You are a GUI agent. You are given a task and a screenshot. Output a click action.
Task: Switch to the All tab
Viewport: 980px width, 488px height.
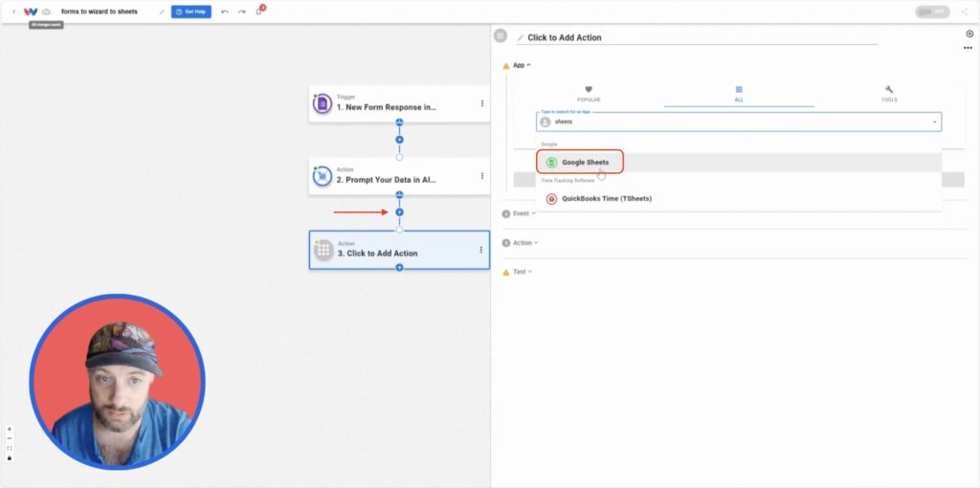coord(739,94)
